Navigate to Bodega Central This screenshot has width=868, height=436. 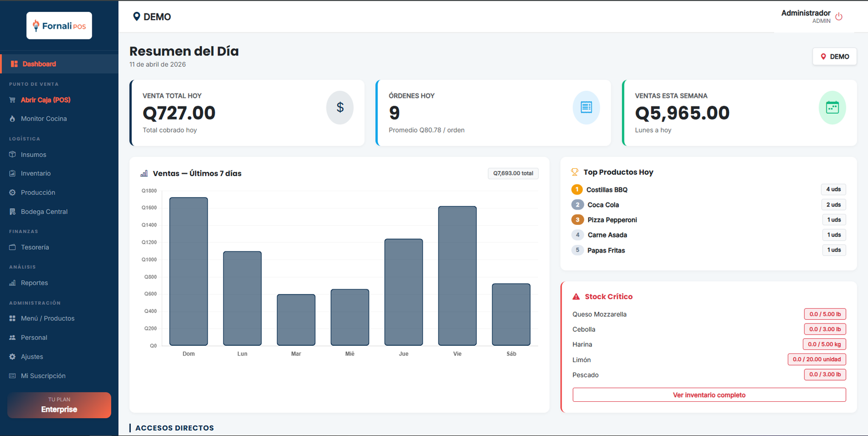[44, 212]
